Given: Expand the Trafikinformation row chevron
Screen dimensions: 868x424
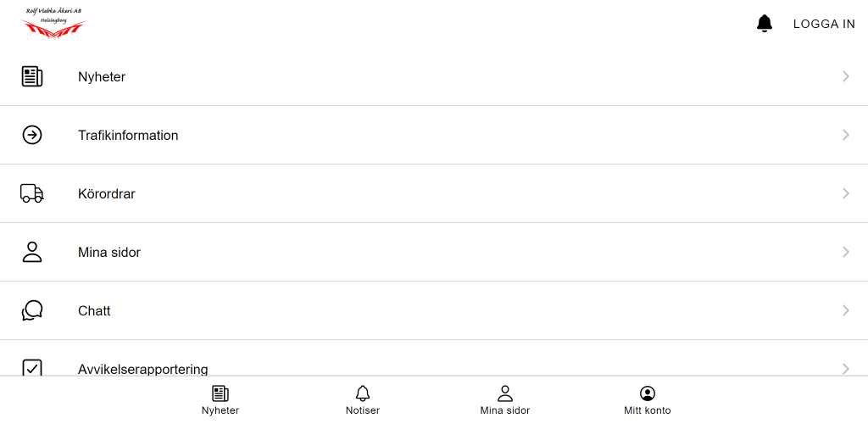Looking at the screenshot, I should pos(845,135).
